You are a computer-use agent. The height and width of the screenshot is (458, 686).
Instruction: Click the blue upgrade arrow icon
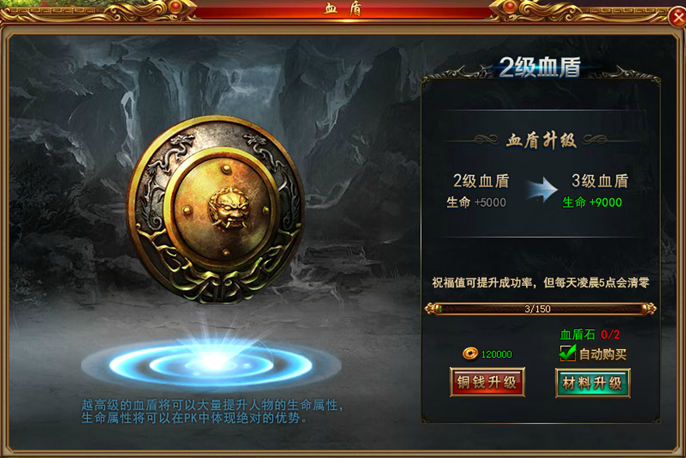pyautogui.click(x=542, y=189)
